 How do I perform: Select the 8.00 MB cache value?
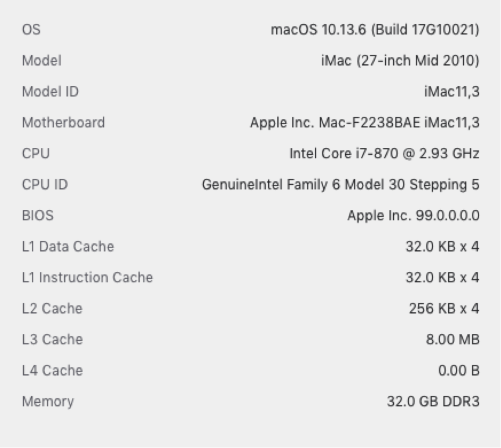point(453,339)
